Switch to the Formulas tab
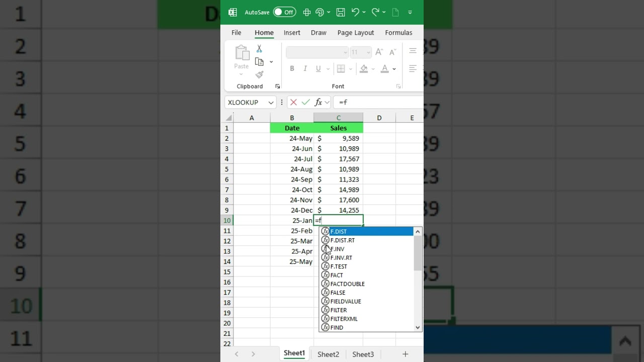This screenshot has width=644, height=362. pyautogui.click(x=398, y=33)
